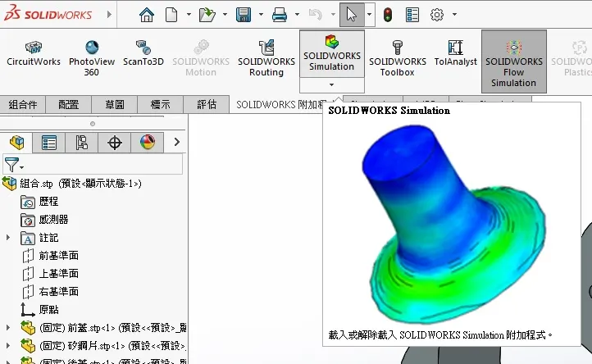Screen dimensions: 592x364
Task: Click the SOLIDWORKS logo
Action: [x=48, y=14]
